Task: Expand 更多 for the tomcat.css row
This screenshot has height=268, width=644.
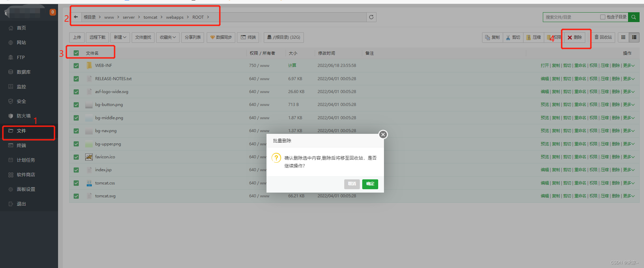Action: click(629, 183)
